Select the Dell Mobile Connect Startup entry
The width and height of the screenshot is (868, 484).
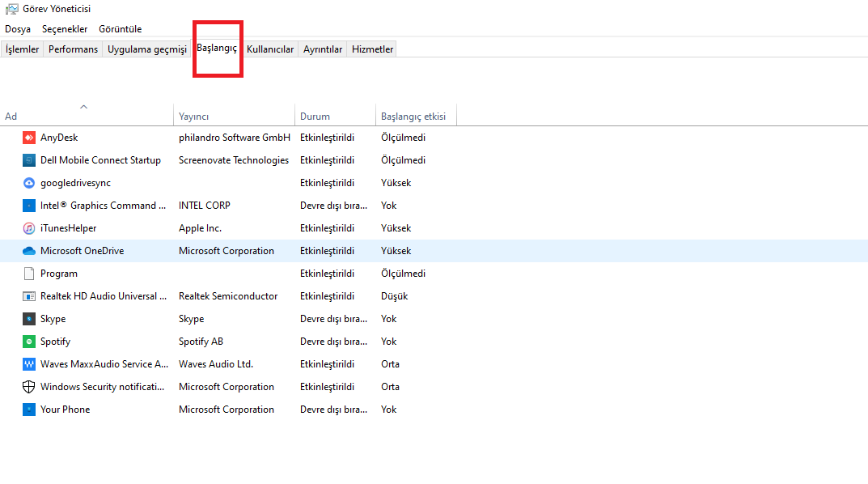tap(101, 160)
